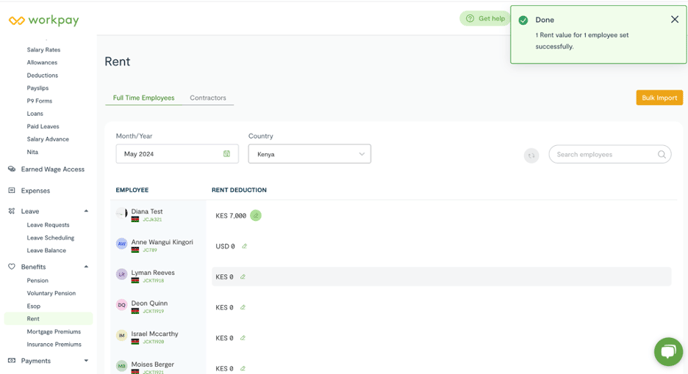Click Anne Wangui Kingori's avatar

122,244
